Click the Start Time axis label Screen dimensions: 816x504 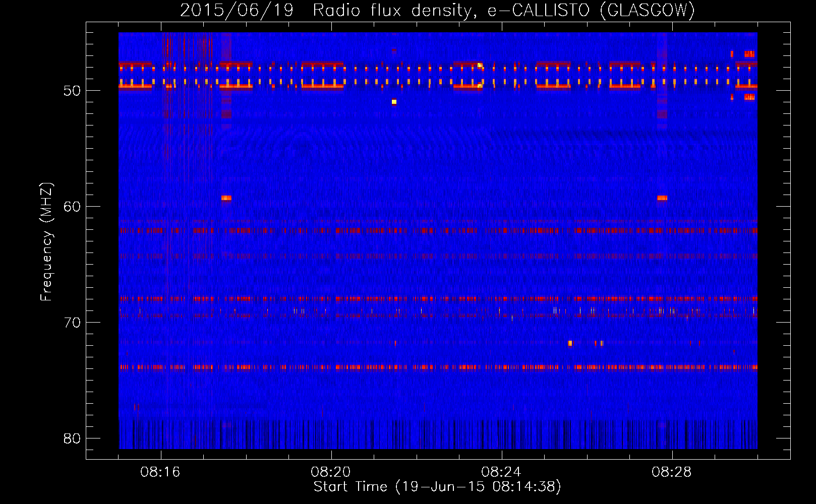[437, 487]
